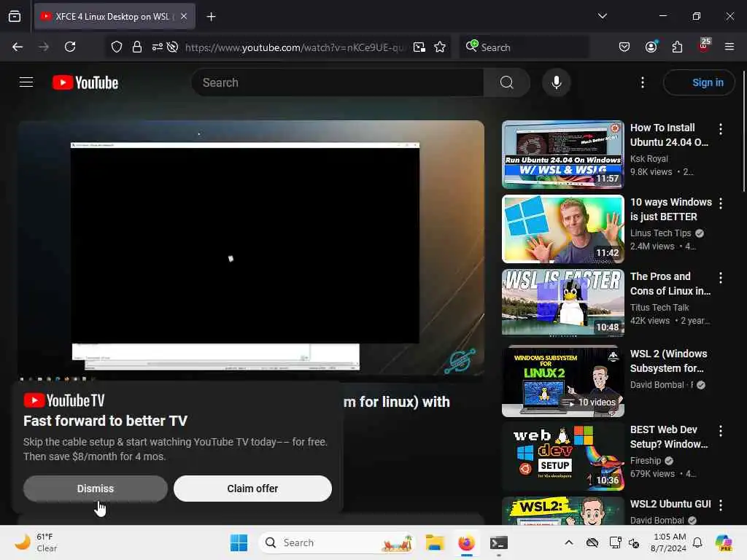
Task: Open the weather widget showing 61°F
Action: 36,542
